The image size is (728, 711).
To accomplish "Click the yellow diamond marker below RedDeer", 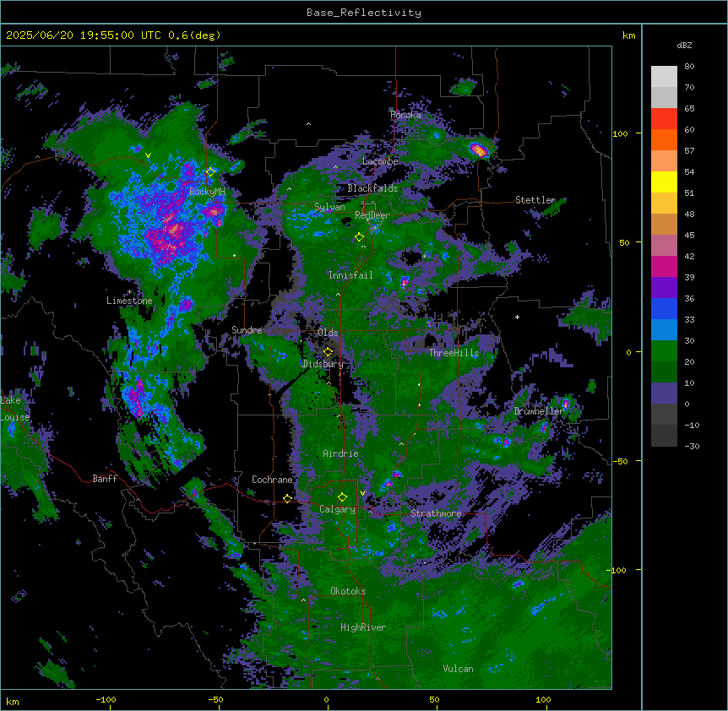I will coord(359,237).
